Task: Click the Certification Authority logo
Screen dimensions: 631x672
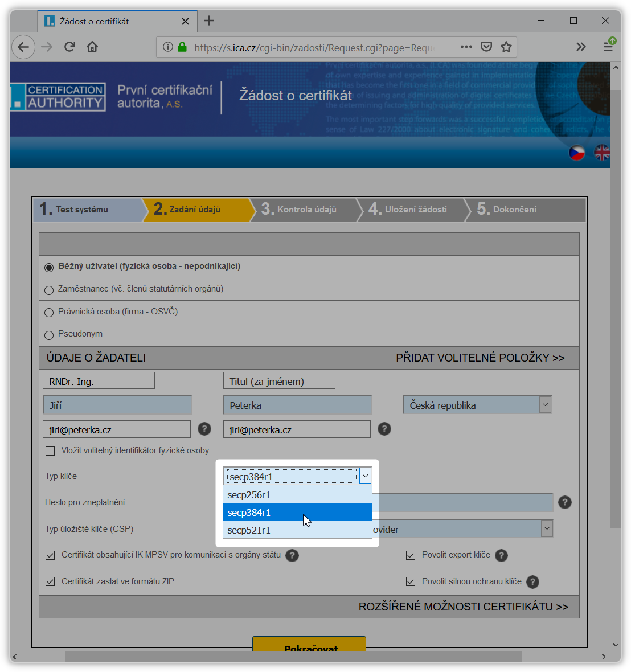Action: click(58, 97)
